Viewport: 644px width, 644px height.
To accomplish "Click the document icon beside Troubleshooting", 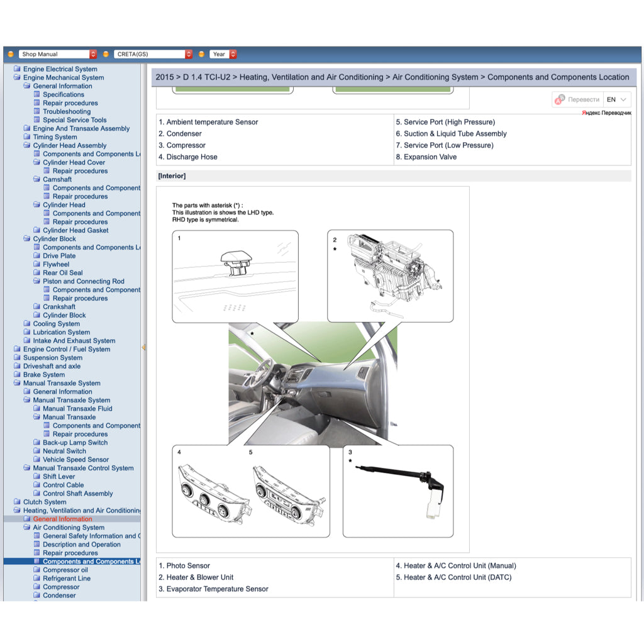I will click(37, 111).
